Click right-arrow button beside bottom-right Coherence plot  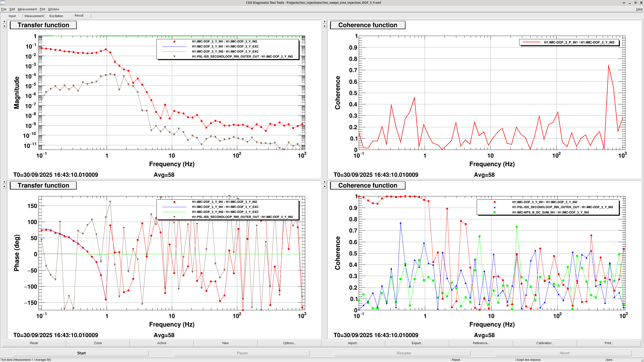tap(325, 182)
